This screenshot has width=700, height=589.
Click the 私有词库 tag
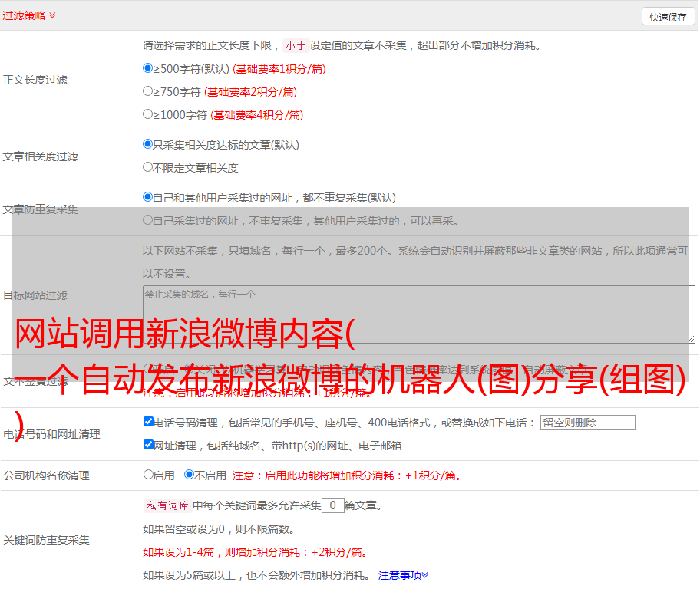point(168,505)
